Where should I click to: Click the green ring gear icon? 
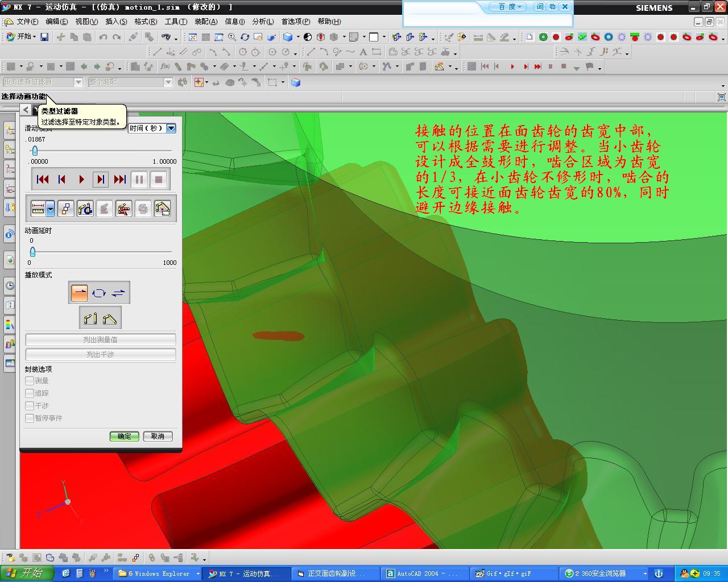[x=543, y=37]
